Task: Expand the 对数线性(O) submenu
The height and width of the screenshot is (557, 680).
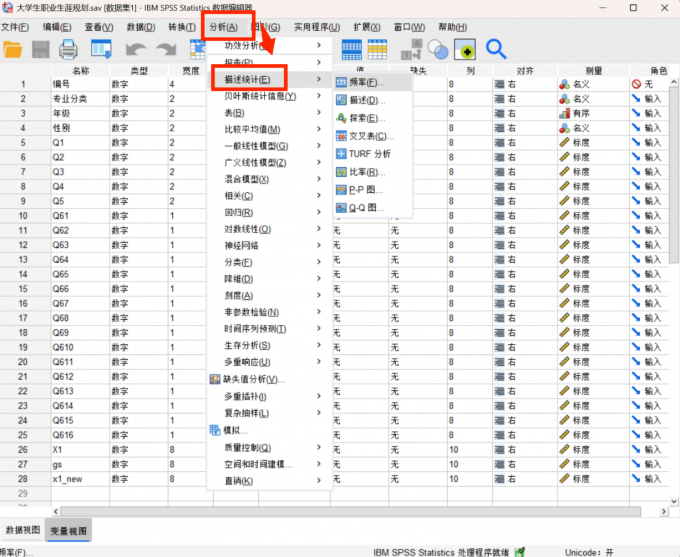Action: (270, 229)
